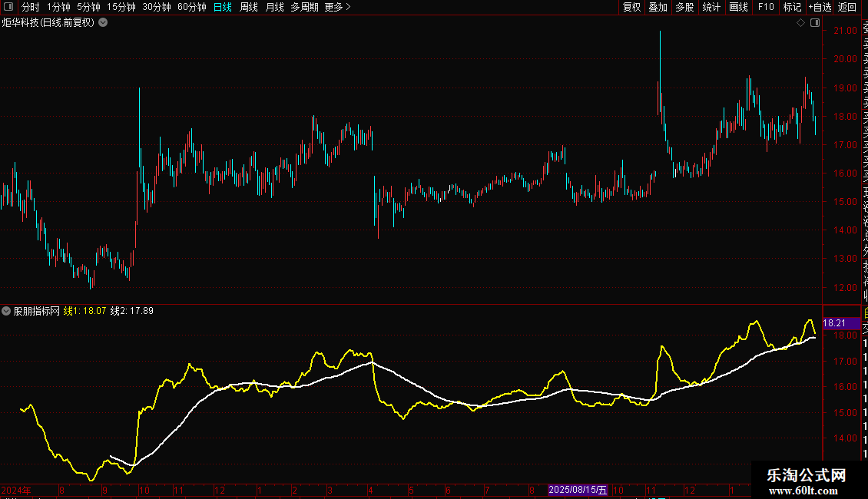Screen dimensions: 868x499
Task: Switch to 5分钟 chart period
Action: pos(88,7)
